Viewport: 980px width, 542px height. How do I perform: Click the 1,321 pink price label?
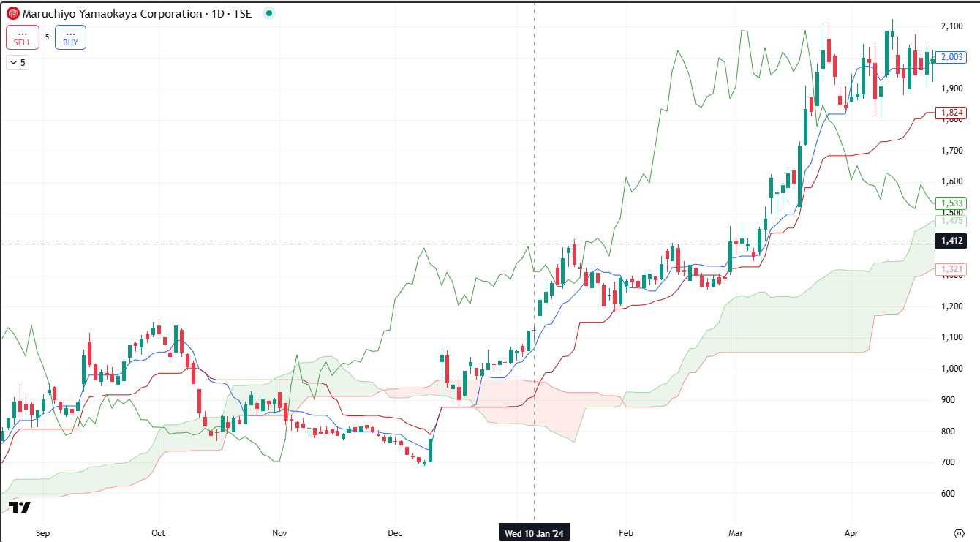tap(952, 269)
